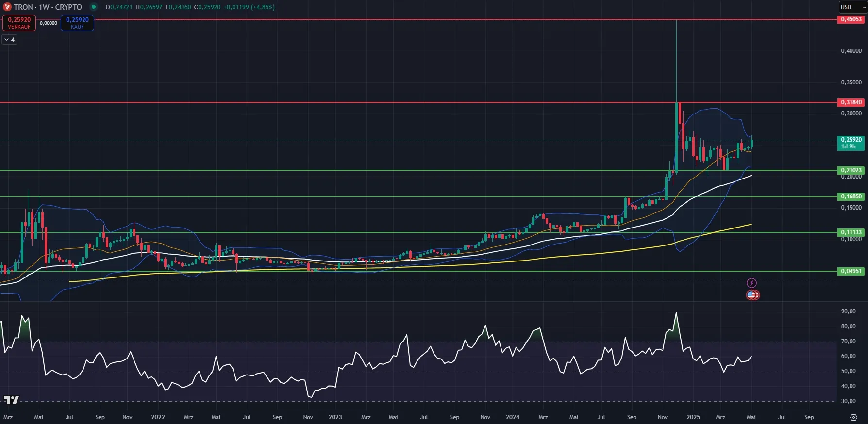Select the yellow long-term moving average line

click(x=534, y=259)
